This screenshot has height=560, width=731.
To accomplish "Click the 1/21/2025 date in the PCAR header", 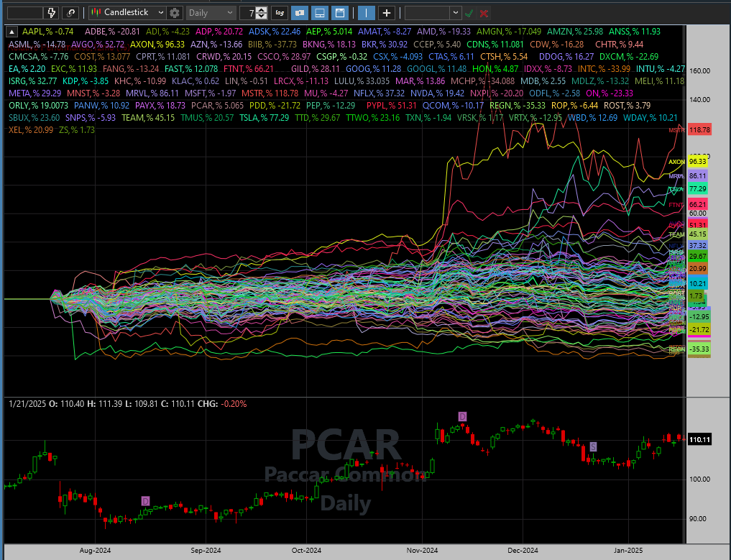I will (27, 404).
